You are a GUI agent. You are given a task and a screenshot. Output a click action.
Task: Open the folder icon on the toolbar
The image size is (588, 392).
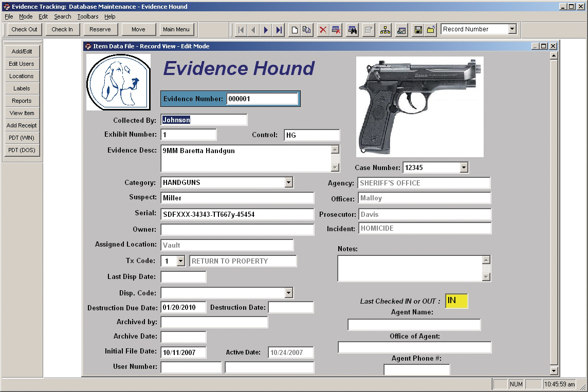432,29
